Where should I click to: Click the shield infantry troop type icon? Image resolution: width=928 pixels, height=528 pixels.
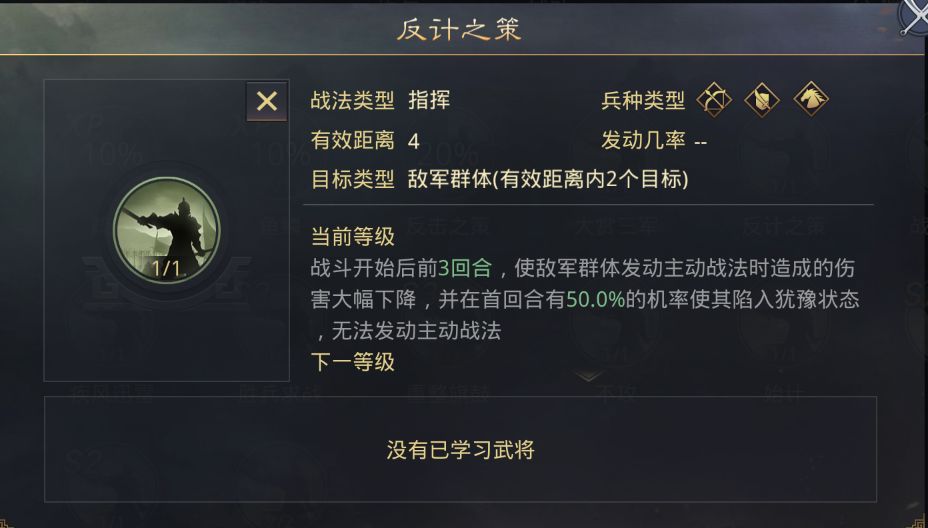[762, 99]
